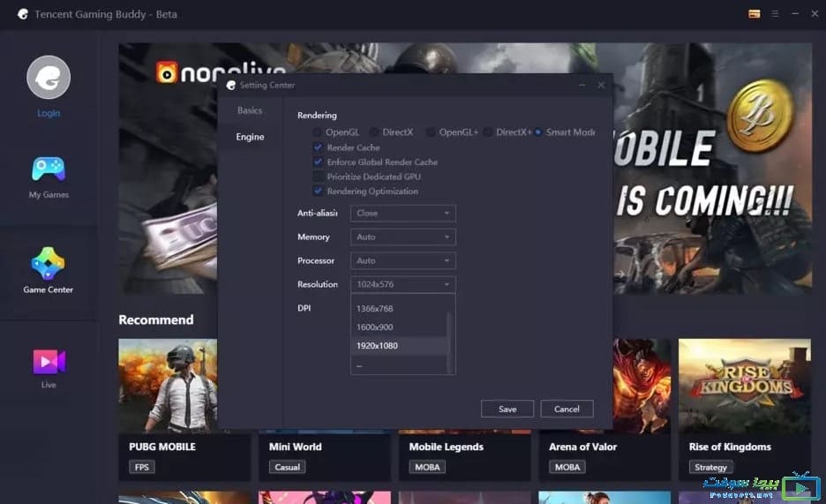The width and height of the screenshot is (826, 504).
Task: Select the DirectX+ rendering option
Action: (x=488, y=132)
